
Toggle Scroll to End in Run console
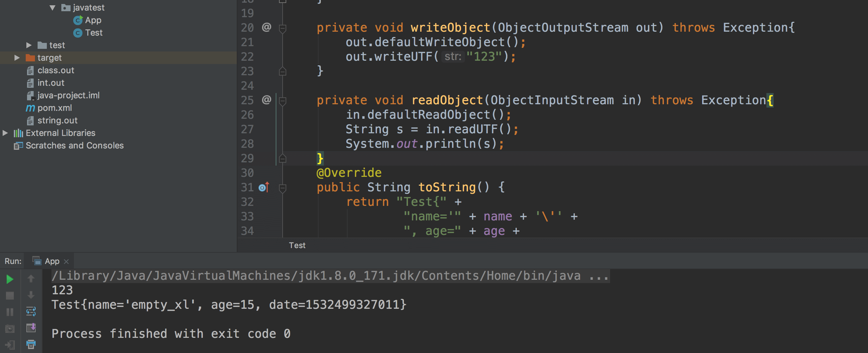point(31,328)
